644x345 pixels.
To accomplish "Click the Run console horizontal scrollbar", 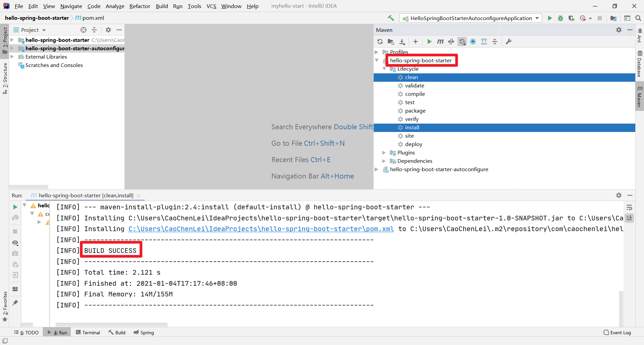I will tap(111, 325).
